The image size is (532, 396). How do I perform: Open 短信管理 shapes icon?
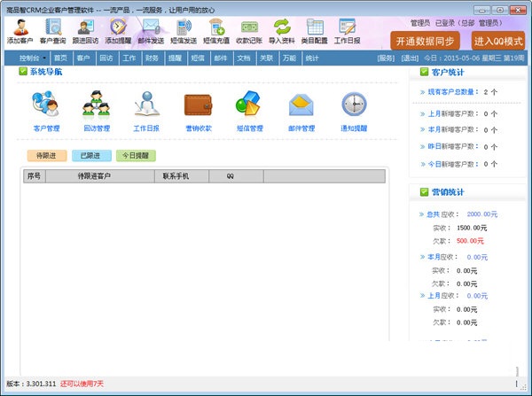[250, 111]
